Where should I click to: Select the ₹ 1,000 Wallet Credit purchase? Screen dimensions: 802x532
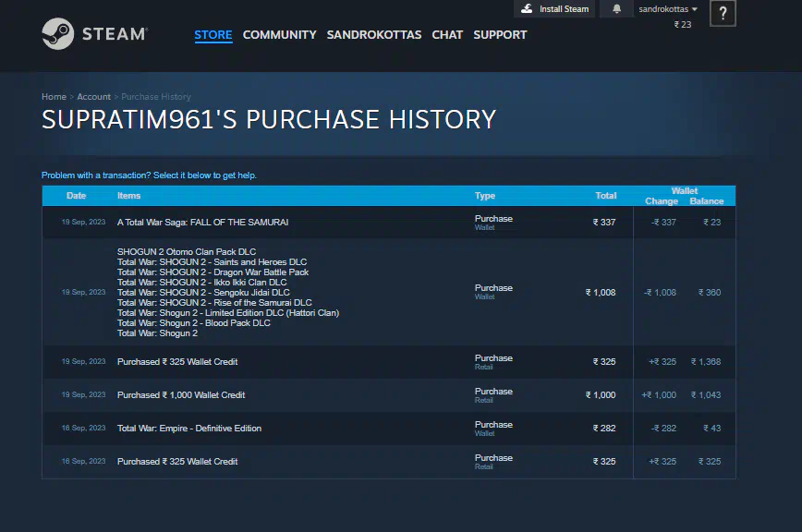[180, 395]
